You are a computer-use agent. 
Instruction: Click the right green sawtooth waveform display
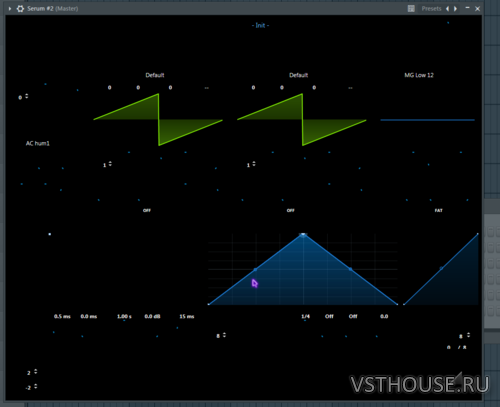[x=302, y=120]
